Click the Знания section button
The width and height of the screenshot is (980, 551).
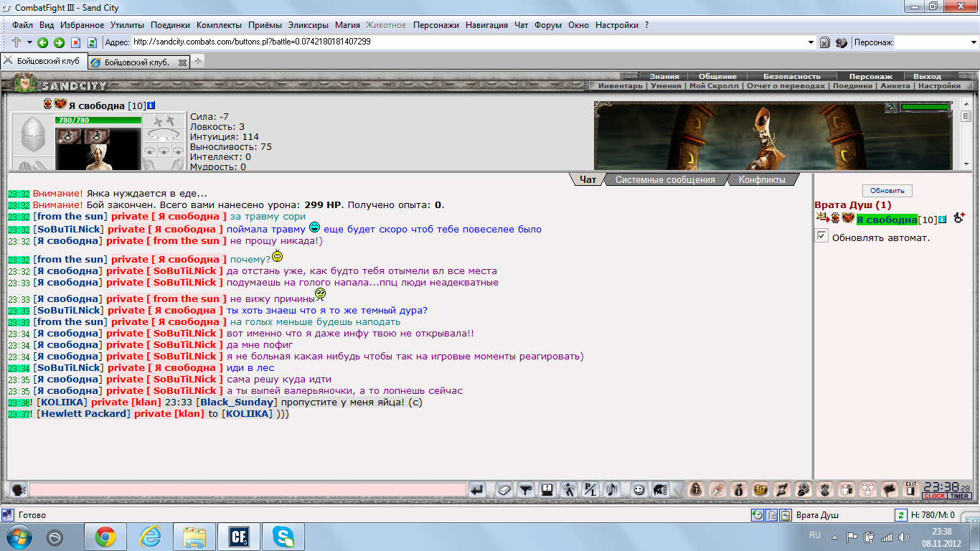(664, 76)
